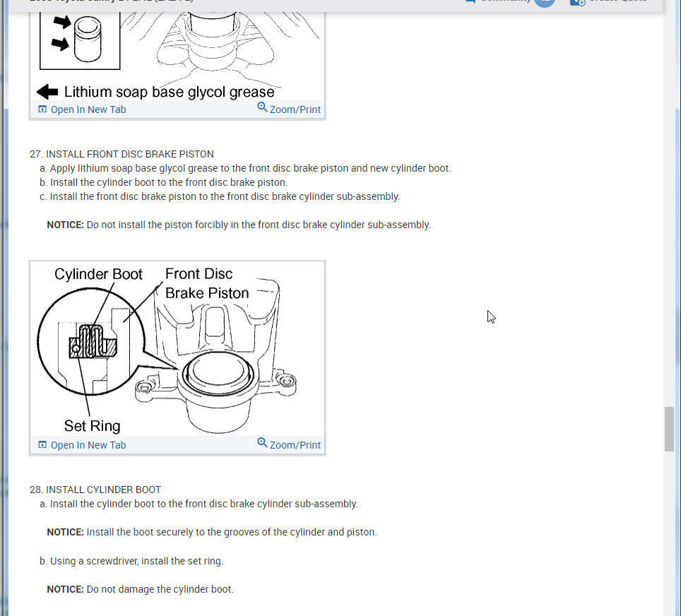
Task: Click the blue circular badge beside Community
Action: 545,3
